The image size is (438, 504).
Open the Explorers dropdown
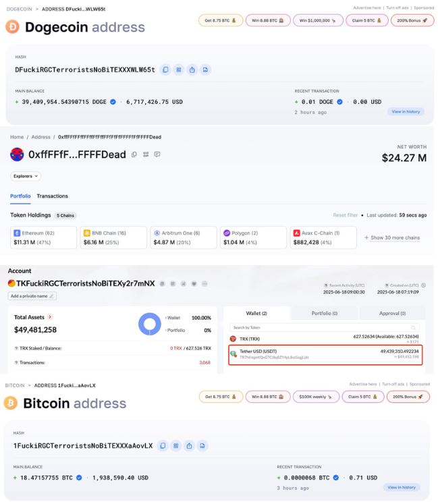pyautogui.click(x=26, y=176)
